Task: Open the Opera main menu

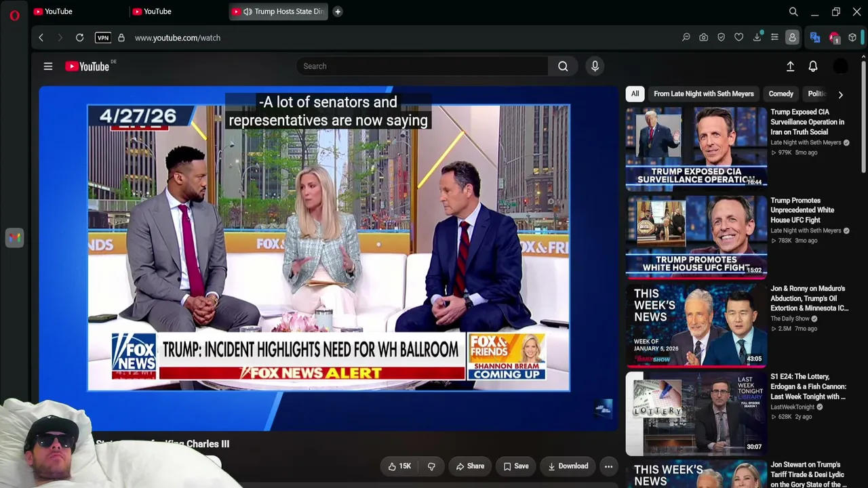Action: pos(14,15)
